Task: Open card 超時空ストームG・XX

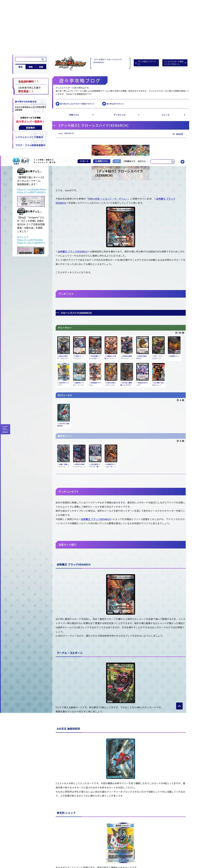Action: (111, 453)
